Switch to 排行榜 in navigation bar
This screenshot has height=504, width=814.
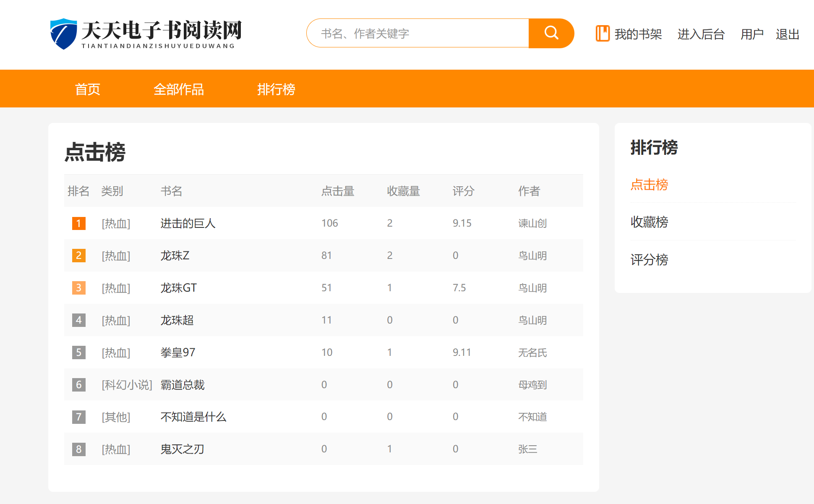pyautogui.click(x=276, y=89)
